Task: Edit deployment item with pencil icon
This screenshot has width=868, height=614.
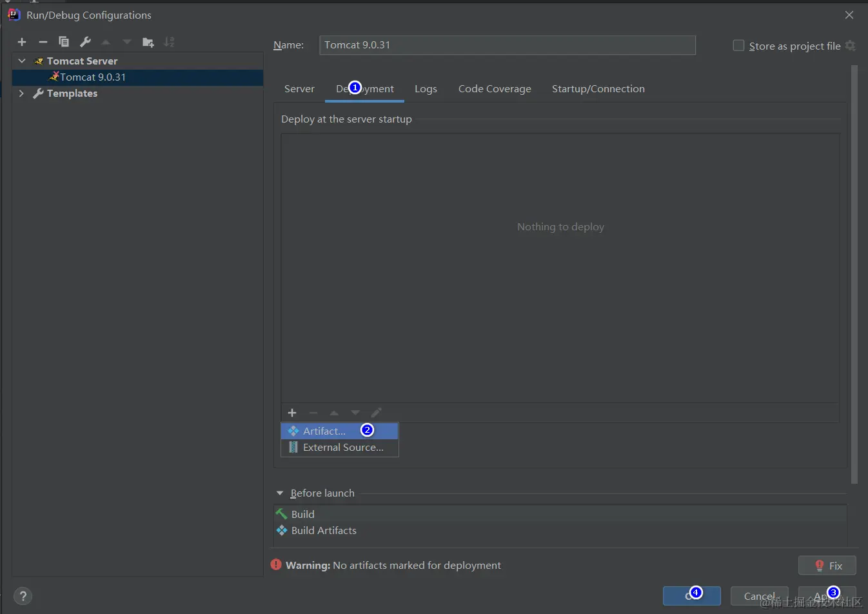Action: (377, 413)
